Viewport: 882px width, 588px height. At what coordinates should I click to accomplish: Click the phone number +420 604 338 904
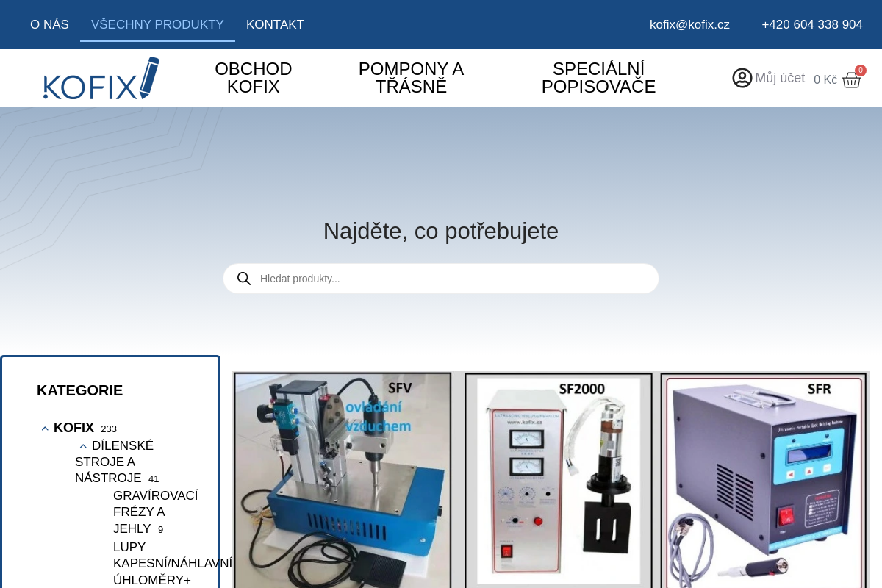point(812,24)
